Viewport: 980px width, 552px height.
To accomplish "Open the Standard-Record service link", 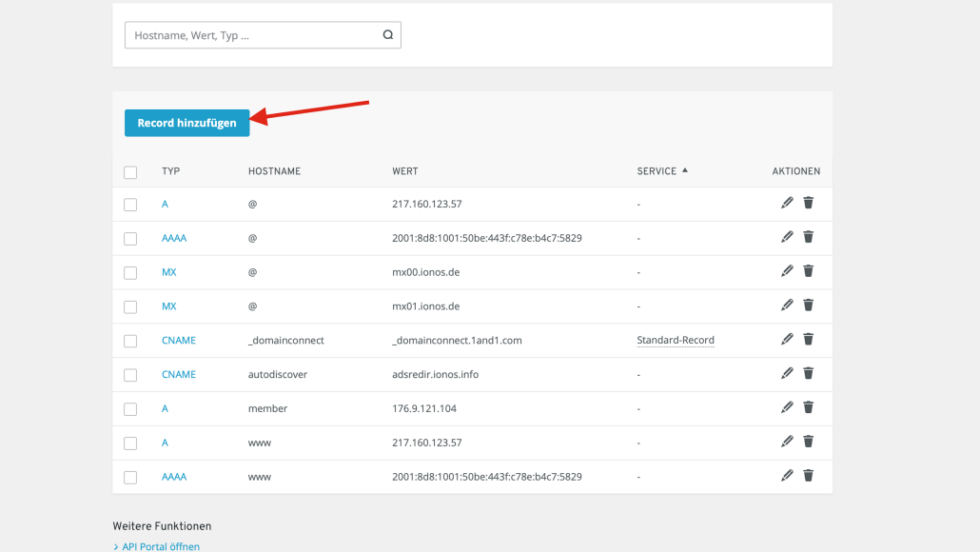I will tap(676, 339).
